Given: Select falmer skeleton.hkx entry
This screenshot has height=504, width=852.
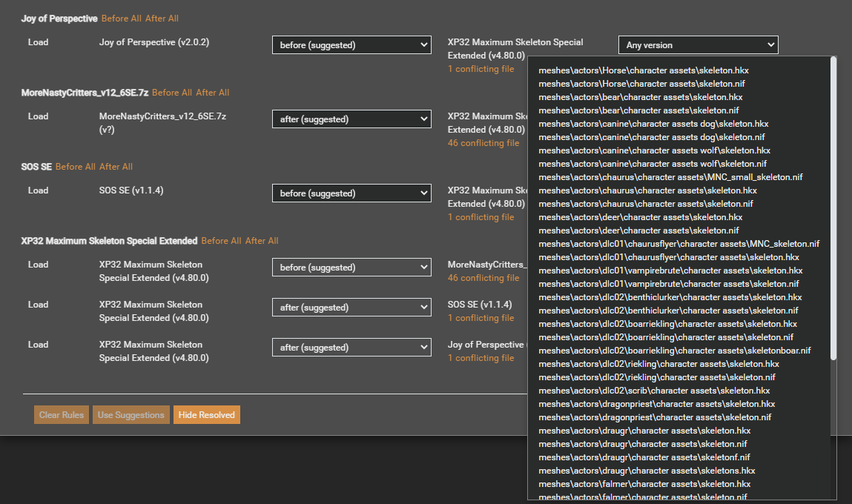Looking at the screenshot, I should pyautogui.click(x=644, y=484).
